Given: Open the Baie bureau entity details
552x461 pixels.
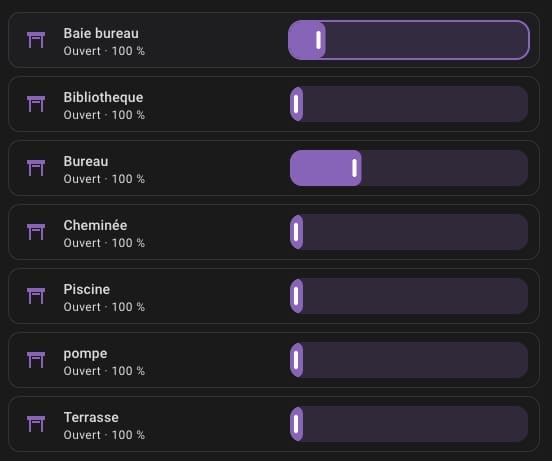Looking at the screenshot, I should click(101, 33).
